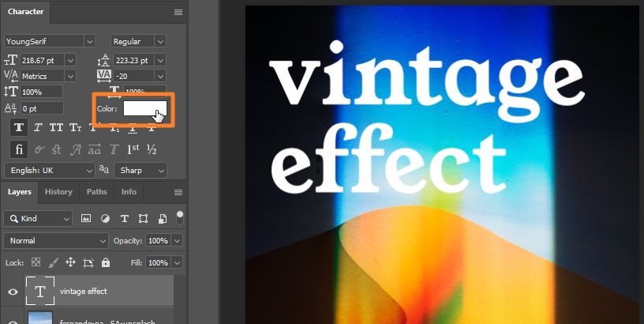The width and height of the screenshot is (644, 324).
Task: Filter layers by adjustment layers
Action: pos(105,218)
